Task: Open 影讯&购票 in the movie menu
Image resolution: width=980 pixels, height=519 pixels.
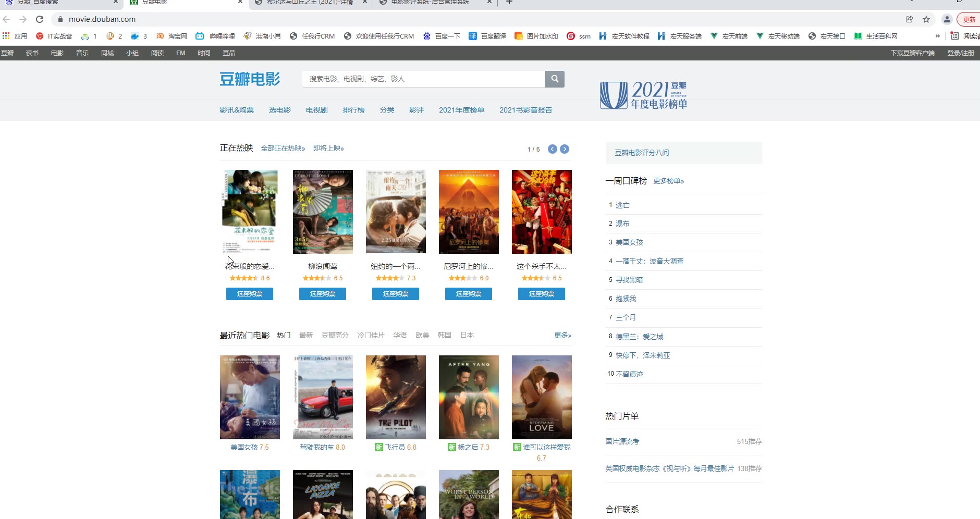Action: point(237,110)
